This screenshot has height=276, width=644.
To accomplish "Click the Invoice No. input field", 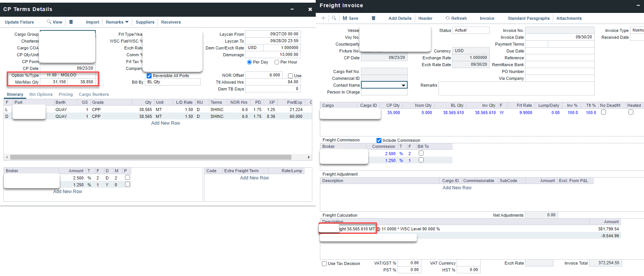I will 559,30.
